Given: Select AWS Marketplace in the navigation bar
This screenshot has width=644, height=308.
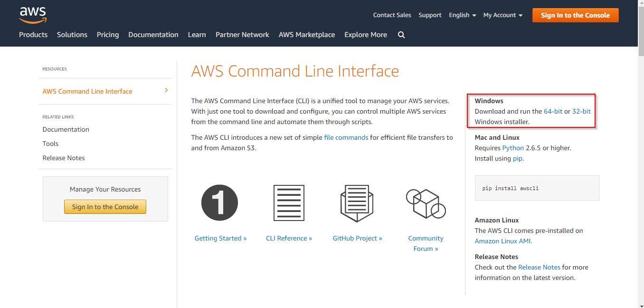Looking at the screenshot, I should tap(307, 35).
